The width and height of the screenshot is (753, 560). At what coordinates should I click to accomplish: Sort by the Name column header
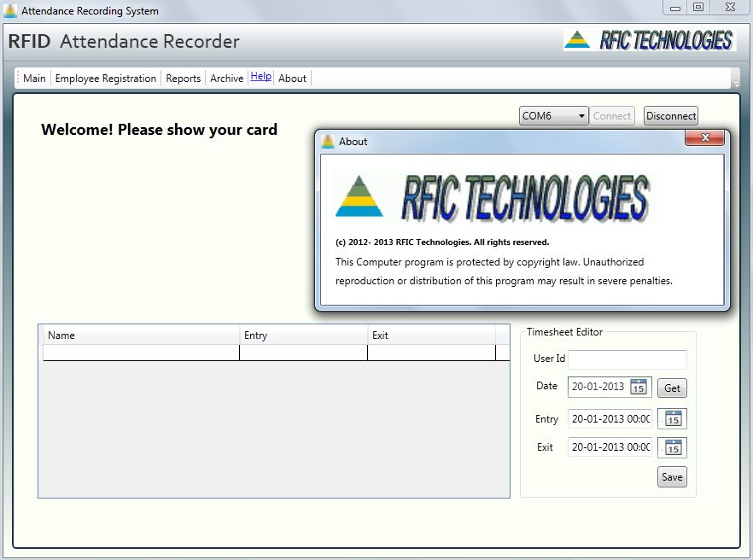[141, 335]
